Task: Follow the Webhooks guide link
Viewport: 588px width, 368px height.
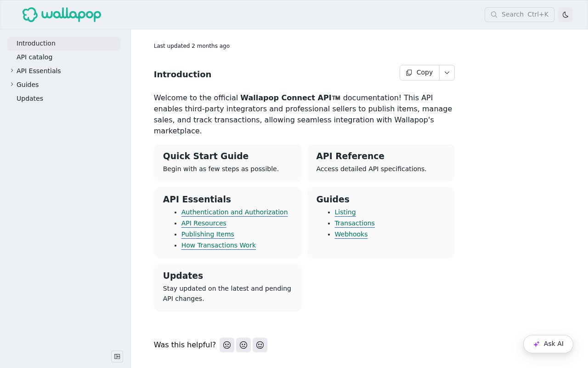Action: coord(351,234)
